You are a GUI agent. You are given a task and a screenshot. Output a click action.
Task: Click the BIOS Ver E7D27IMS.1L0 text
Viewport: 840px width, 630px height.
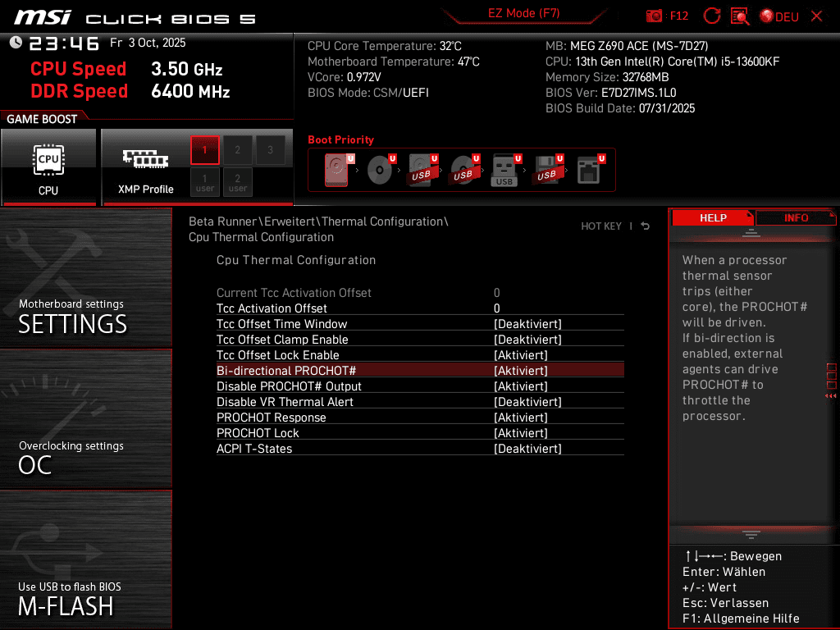tap(610, 93)
